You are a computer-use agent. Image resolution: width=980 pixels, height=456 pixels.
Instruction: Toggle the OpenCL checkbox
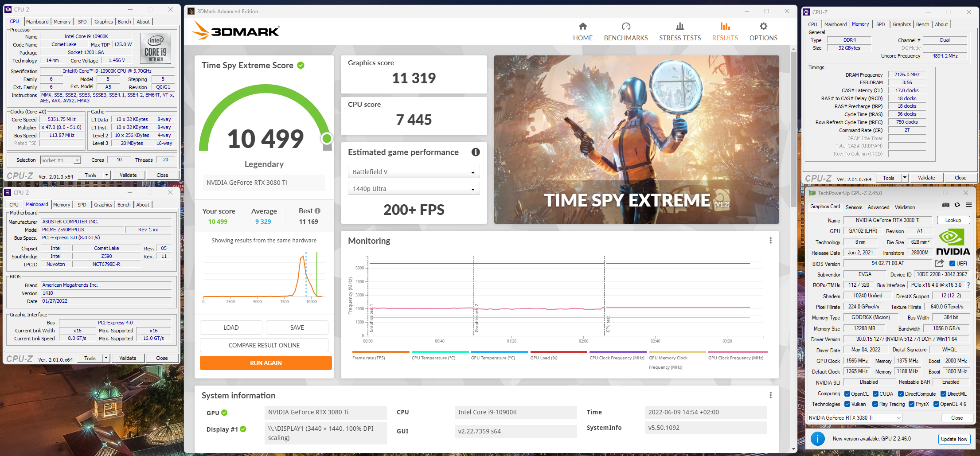tap(847, 394)
